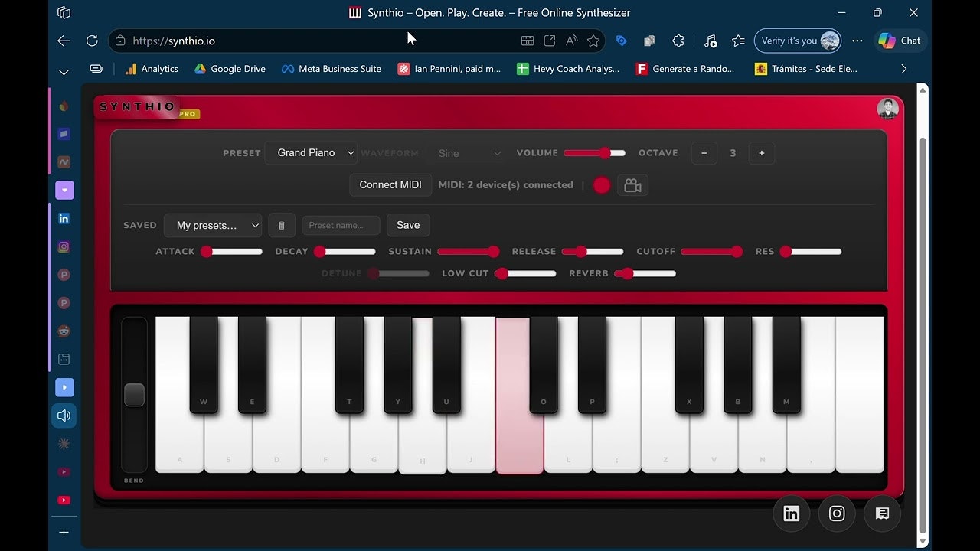Add this page to favorites with the star

pos(593,41)
